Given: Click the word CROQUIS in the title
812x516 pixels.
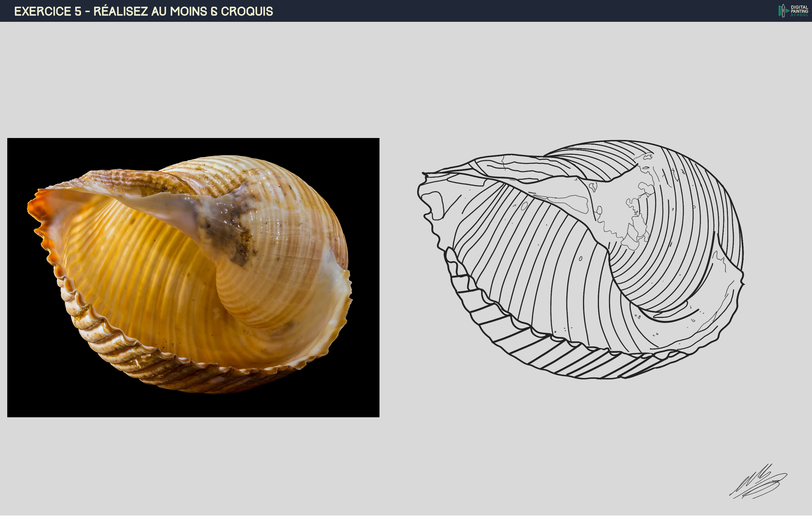Looking at the screenshot, I should [247, 11].
